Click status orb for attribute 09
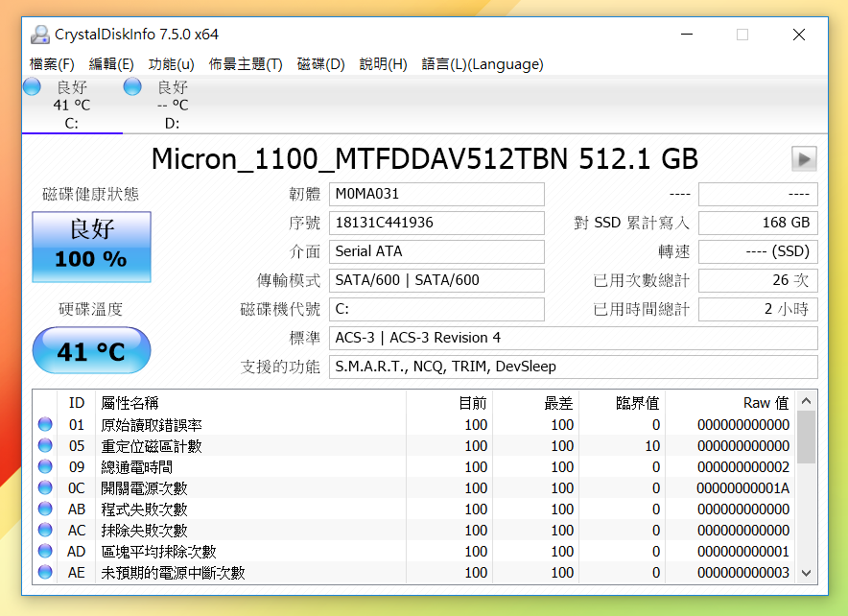 coord(45,466)
